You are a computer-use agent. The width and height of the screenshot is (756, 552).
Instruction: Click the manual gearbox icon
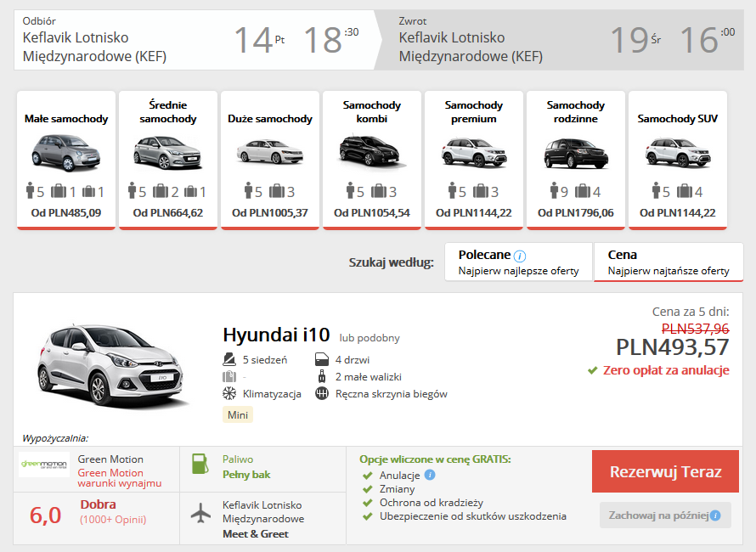click(322, 393)
